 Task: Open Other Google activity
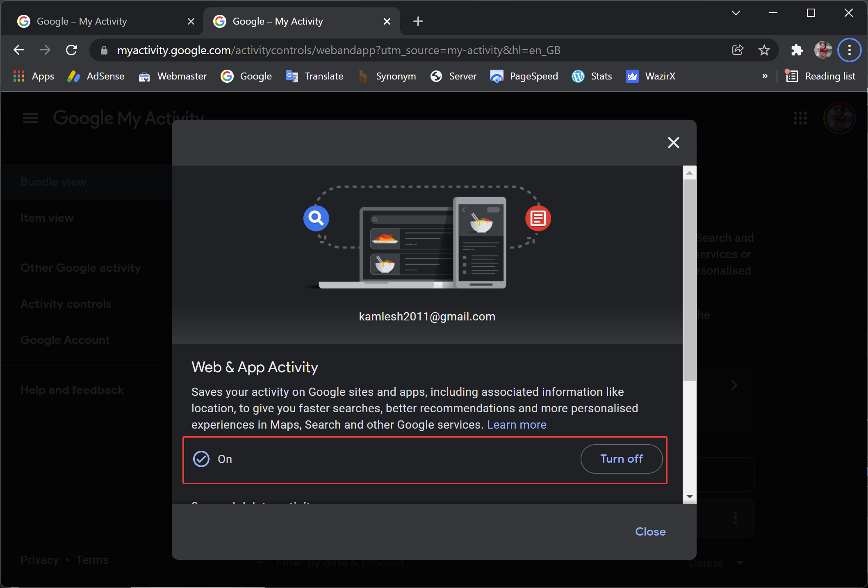pyautogui.click(x=81, y=268)
